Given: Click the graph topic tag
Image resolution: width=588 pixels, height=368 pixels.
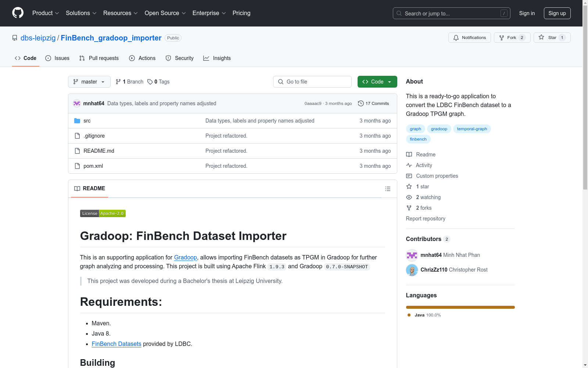Looking at the screenshot, I should click(416, 129).
